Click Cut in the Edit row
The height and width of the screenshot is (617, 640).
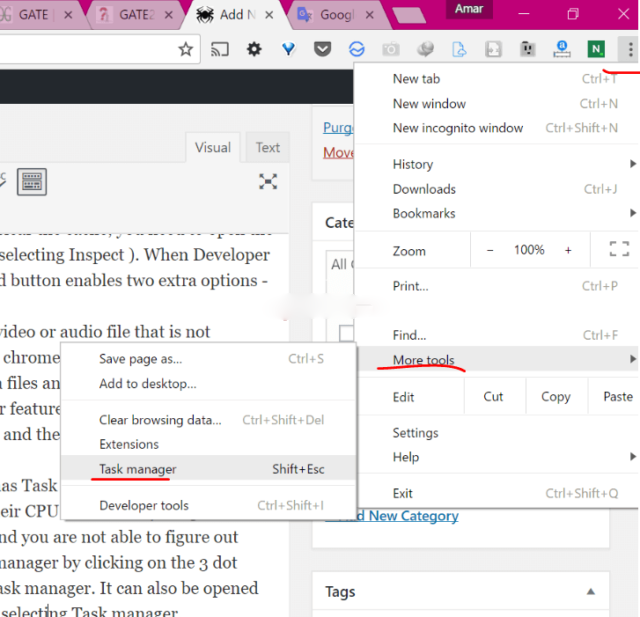pyautogui.click(x=493, y=397)
